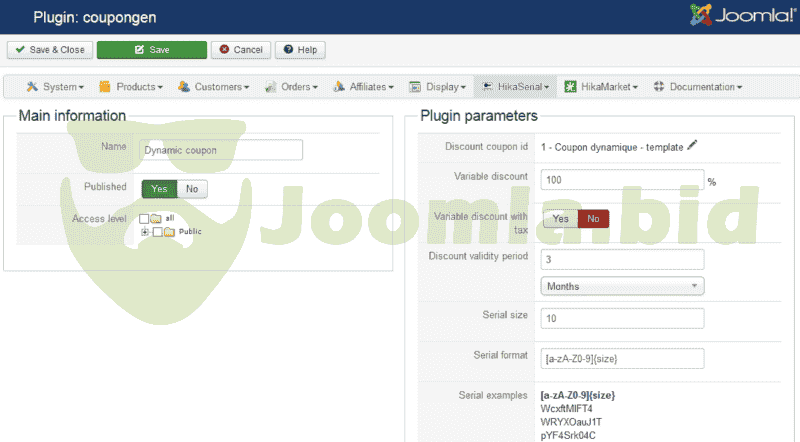
Task: Set Variable discount with tax to Yes
Action: 560,218
